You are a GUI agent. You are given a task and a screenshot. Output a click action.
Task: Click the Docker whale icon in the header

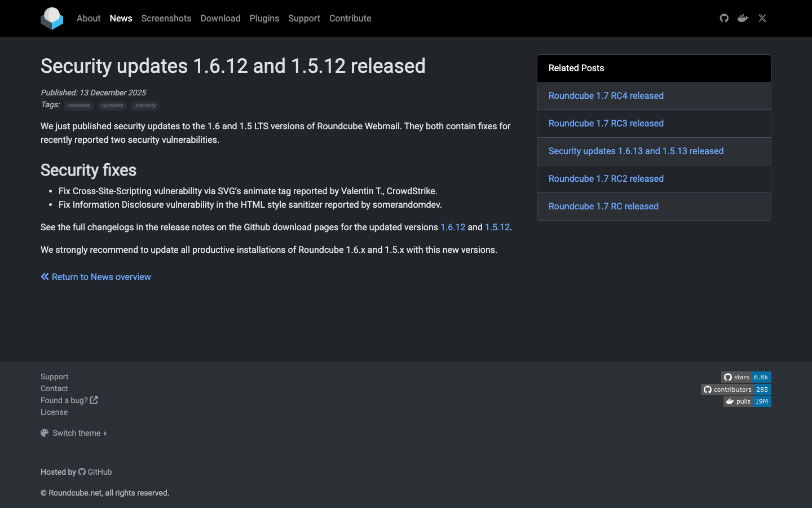pos(743,18)
